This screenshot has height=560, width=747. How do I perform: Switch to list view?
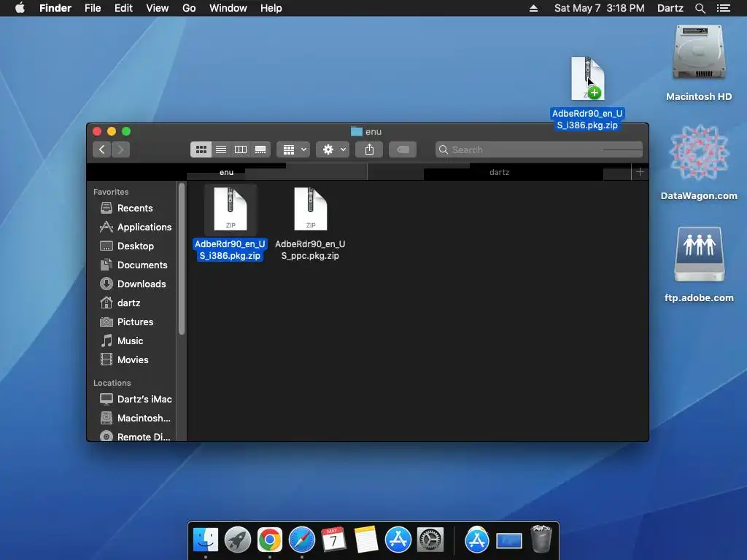click(221, 149)
